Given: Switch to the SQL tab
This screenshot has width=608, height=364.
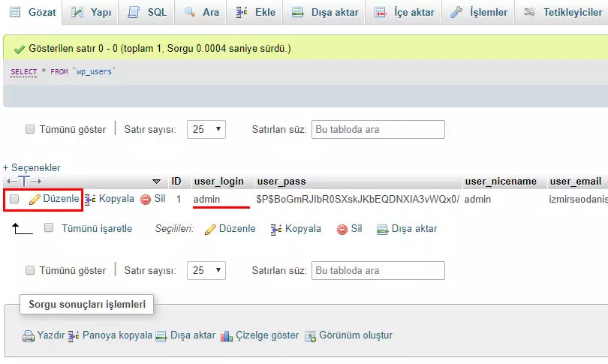Looking at the screenshot, I should tap(149, 12).
